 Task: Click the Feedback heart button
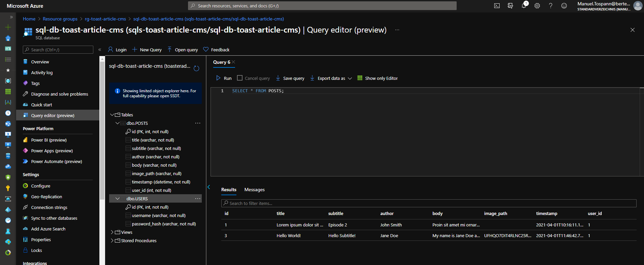[217, 50]
